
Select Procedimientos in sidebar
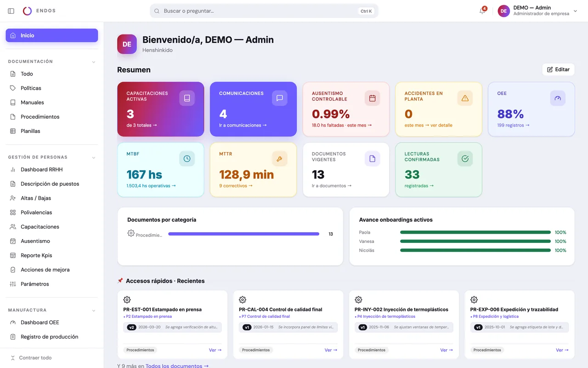pos(52,117)
